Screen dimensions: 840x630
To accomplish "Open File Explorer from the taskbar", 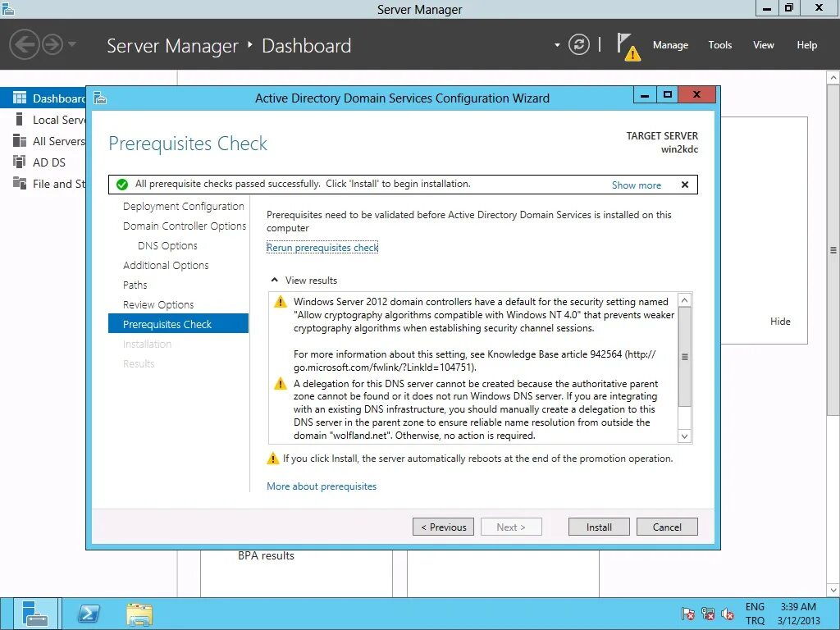I will tap(139, 614).
